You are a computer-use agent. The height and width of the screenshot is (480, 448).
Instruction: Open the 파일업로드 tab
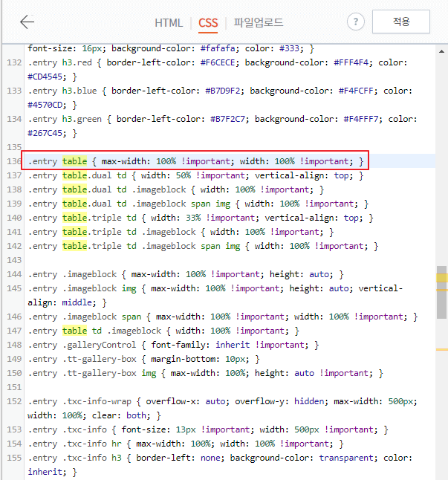259,22
